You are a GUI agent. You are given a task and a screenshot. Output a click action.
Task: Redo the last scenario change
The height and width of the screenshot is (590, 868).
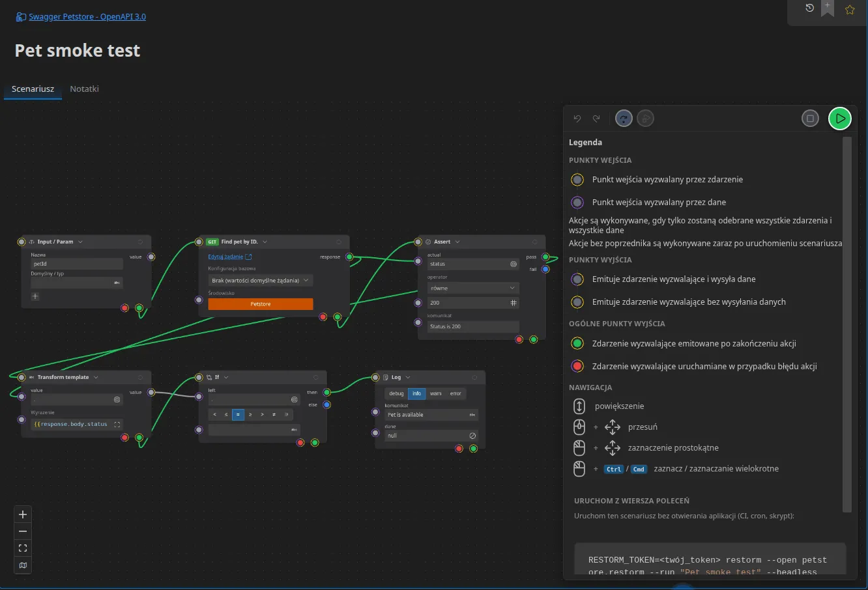[x=596, y=119]
